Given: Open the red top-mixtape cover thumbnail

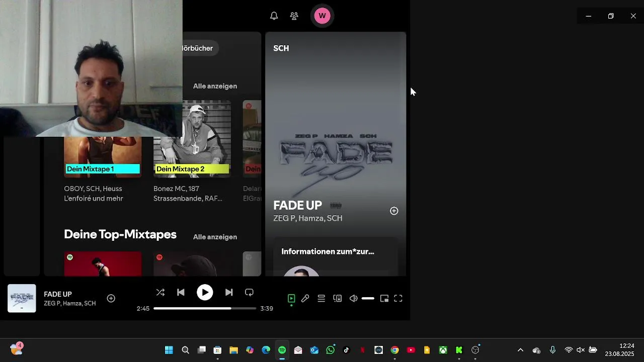Looking at the screenshot, I should click(103, 263).
